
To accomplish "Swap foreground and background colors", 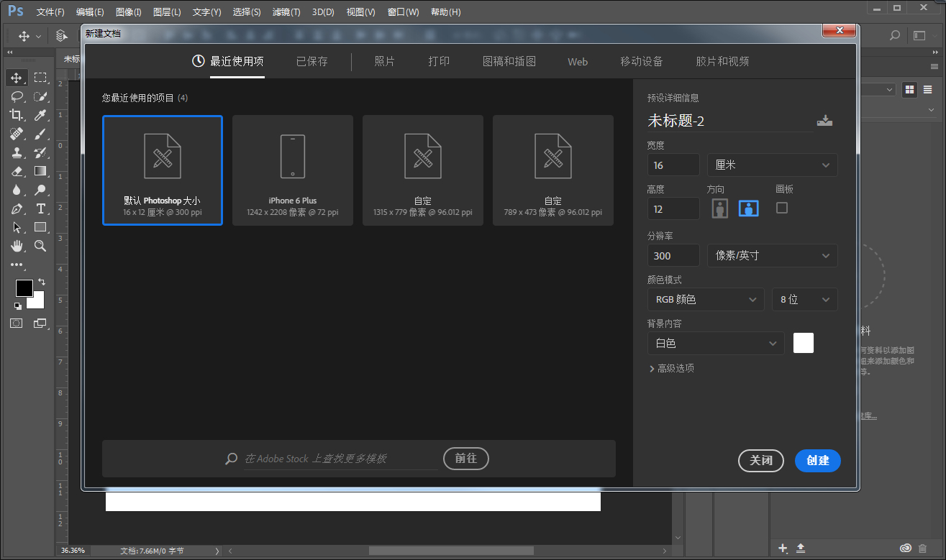I will (x=42, y=282).
